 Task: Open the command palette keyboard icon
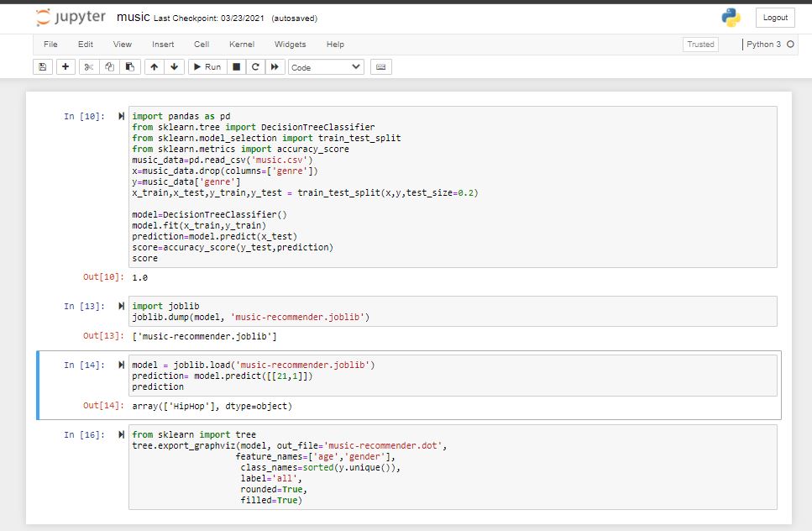pos(380,67)
